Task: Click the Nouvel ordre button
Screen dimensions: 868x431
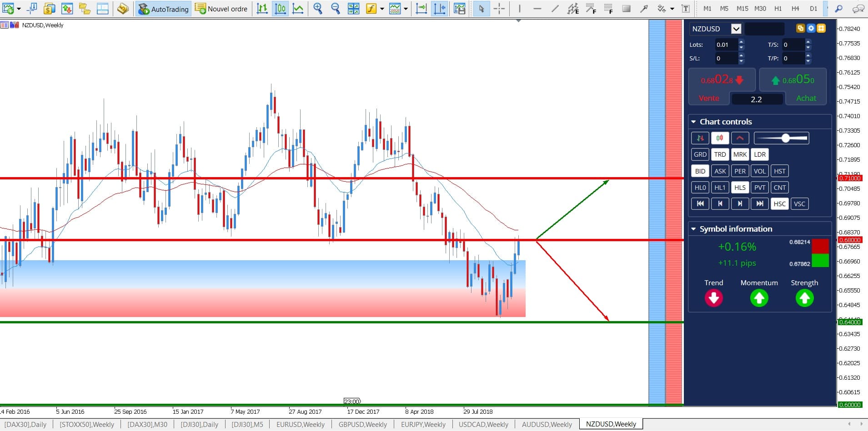Action: click(221, 9)
